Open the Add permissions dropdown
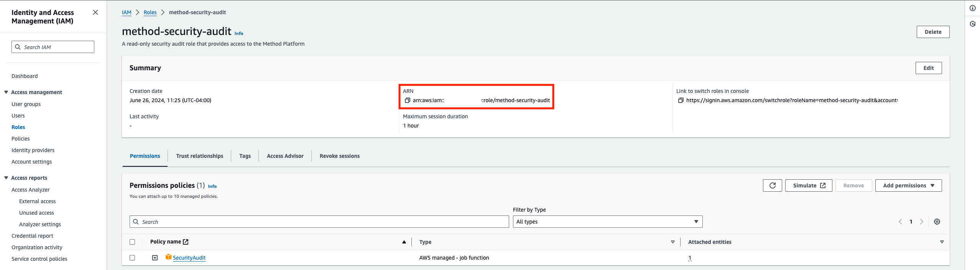Screen dimensions: 980x270 [908, 186]
